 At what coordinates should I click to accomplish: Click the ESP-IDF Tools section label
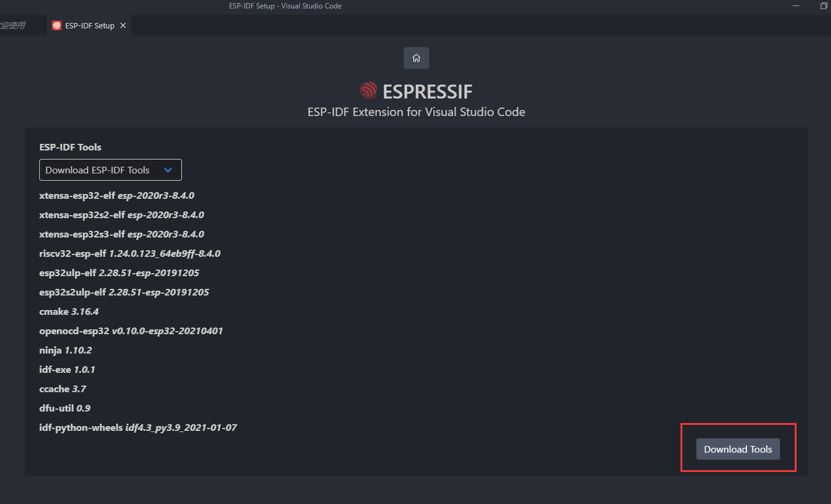70,147
